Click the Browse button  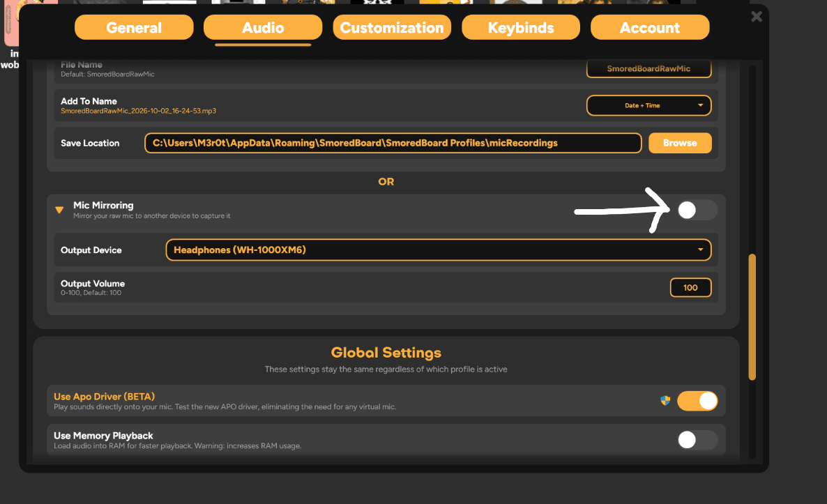pos(680,143)
